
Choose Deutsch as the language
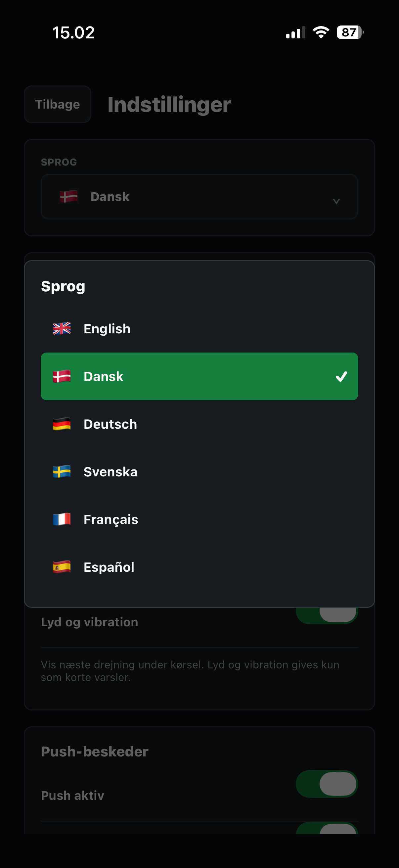(199, 424)
